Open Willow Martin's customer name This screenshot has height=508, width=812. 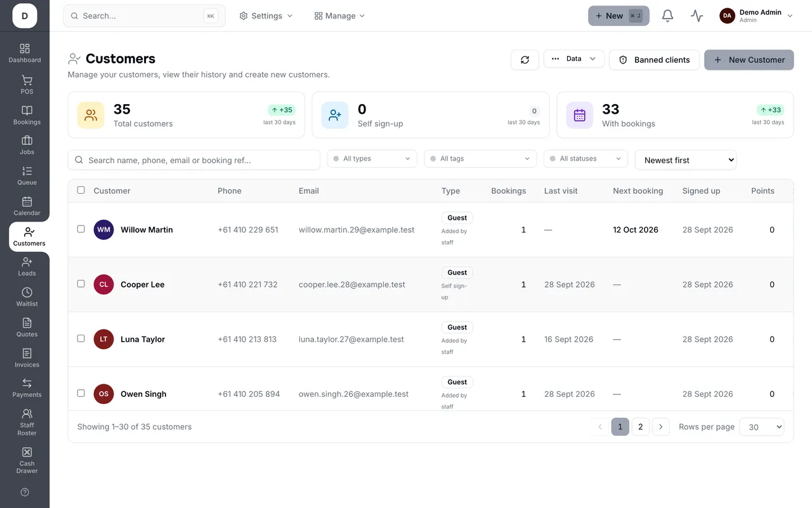(147, 230)
